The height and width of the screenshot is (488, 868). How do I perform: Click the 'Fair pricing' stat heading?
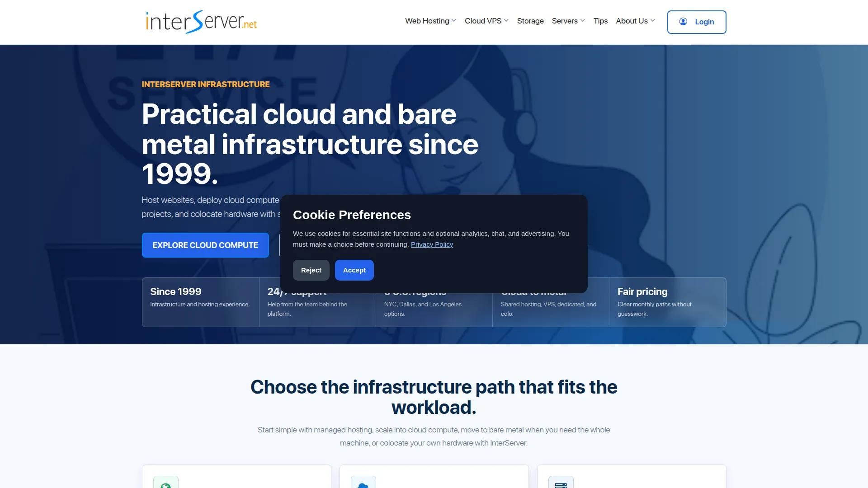(x=642, y=291)
